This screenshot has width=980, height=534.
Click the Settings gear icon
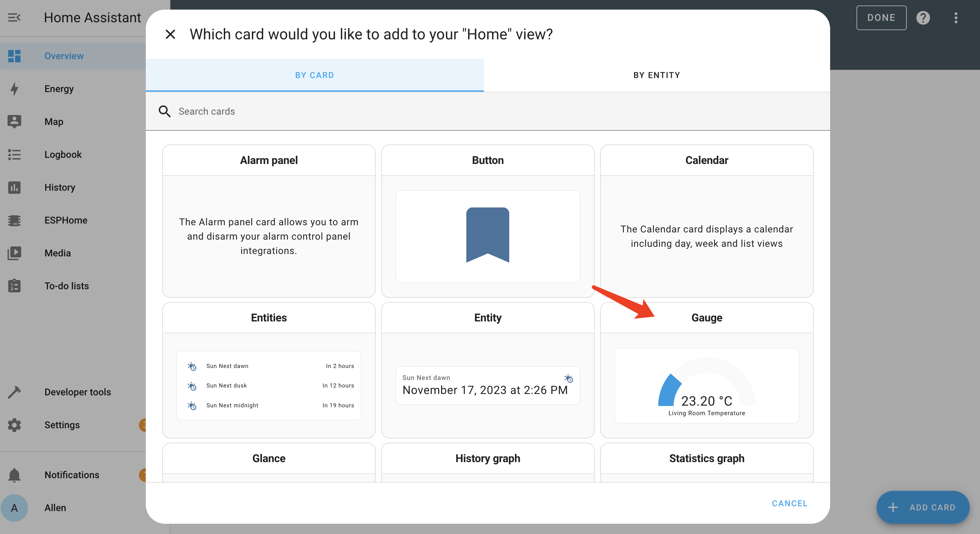14,425
